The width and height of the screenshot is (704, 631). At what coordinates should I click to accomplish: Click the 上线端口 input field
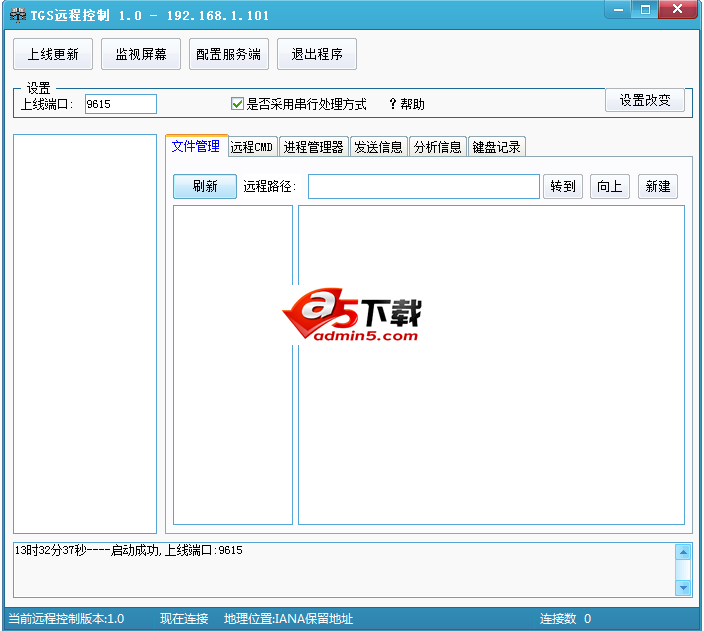tap(121, 104)
